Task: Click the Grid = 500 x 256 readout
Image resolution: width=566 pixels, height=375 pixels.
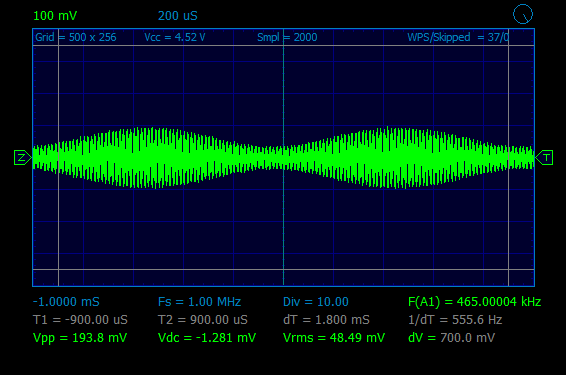Action: click(x=76, y=37)
